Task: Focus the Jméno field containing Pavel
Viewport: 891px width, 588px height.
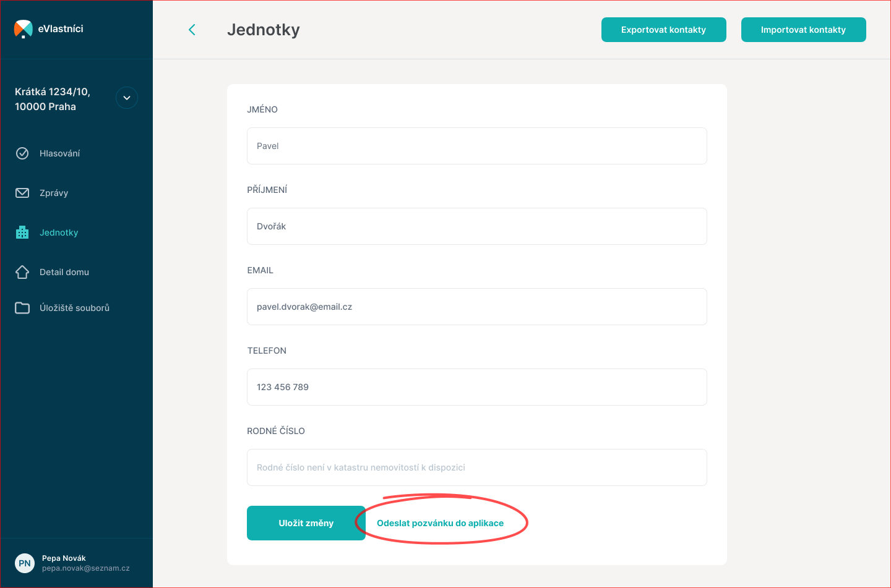Action: (x=476, y=146)
